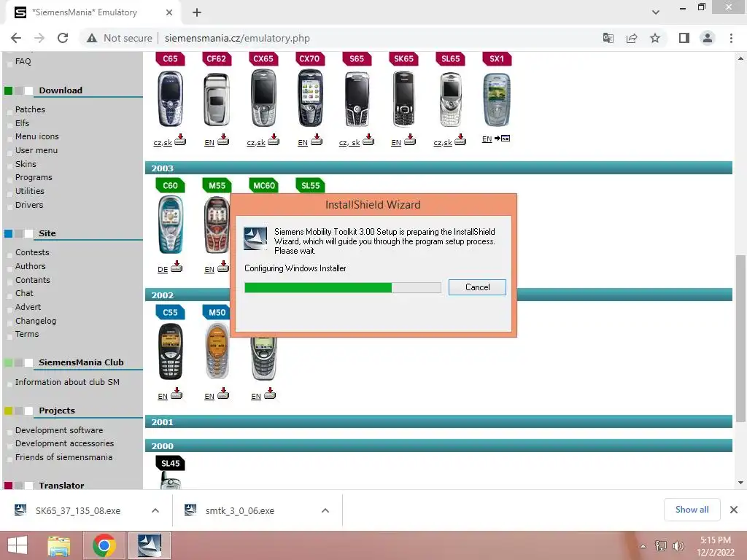Click the volume icon in system tray
The height and width of the screenshot is (560, 747).
click(678, 546)
